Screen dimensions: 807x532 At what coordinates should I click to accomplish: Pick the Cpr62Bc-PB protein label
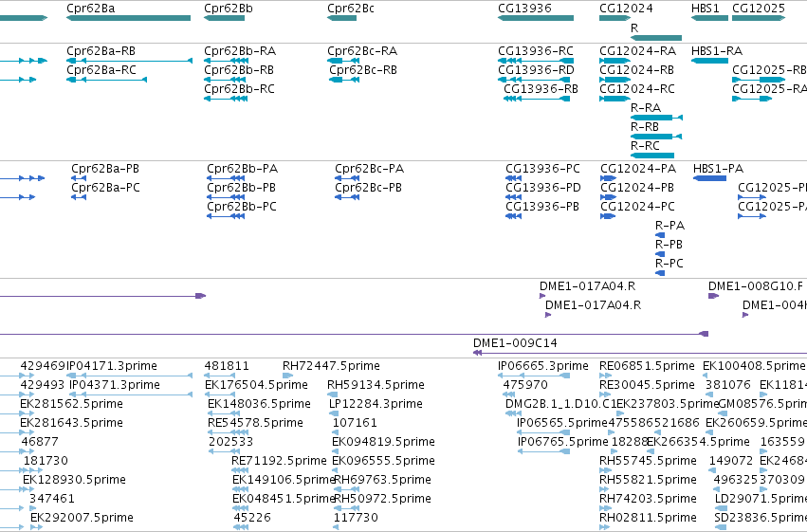[369, 188]
